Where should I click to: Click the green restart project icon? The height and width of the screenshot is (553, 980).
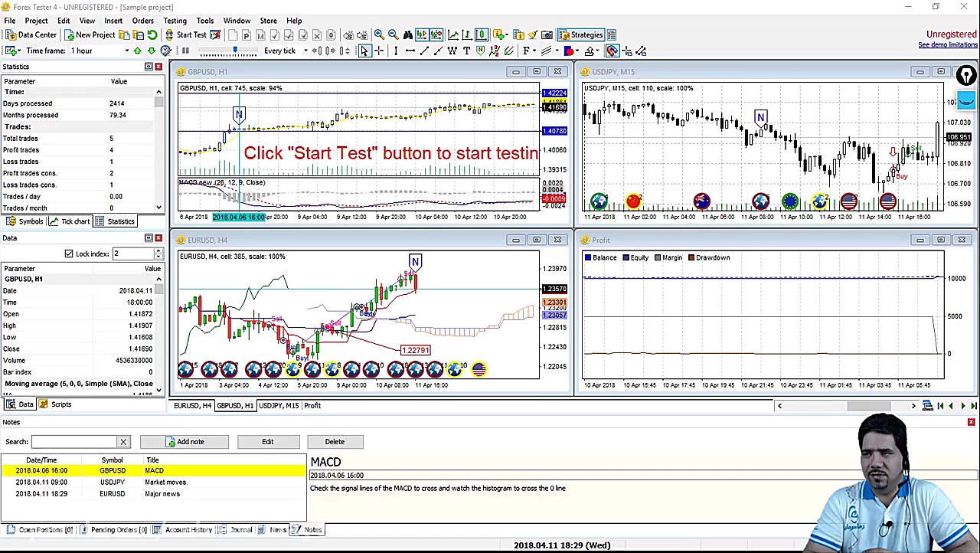152,34
